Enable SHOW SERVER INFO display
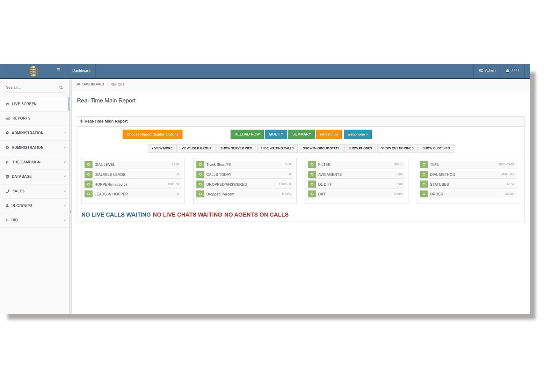The height and width of the screenshot is (392, 559). [x=236, y=148]
